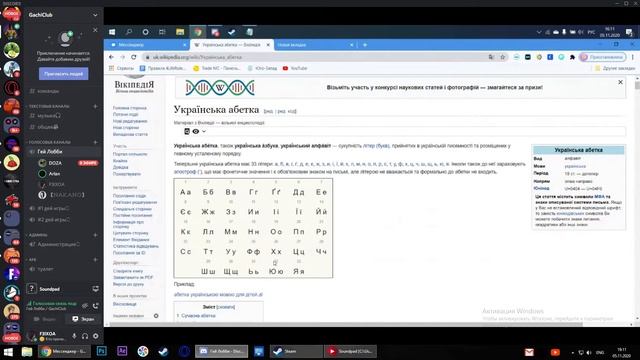640x360 pixels.
Task: Close the Новая вкладка tab
Action: (x=351, y=45)
